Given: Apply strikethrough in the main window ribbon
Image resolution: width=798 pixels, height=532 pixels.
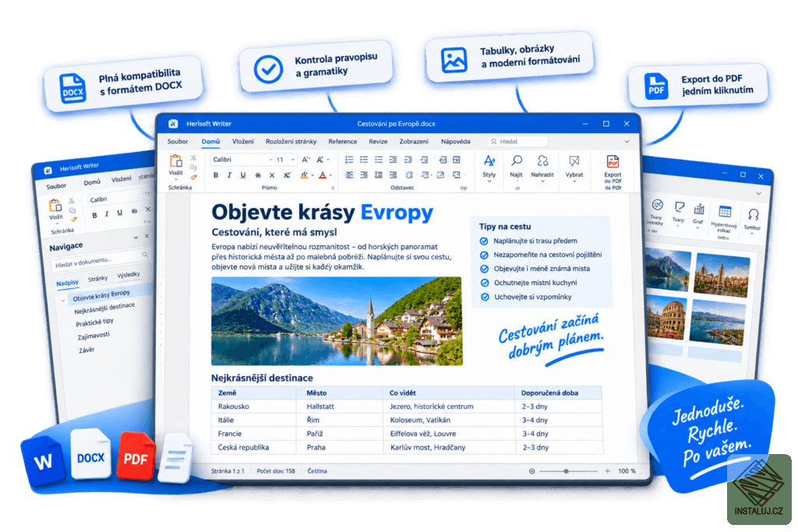Looking at the screenshot, I should click(257, 175).
